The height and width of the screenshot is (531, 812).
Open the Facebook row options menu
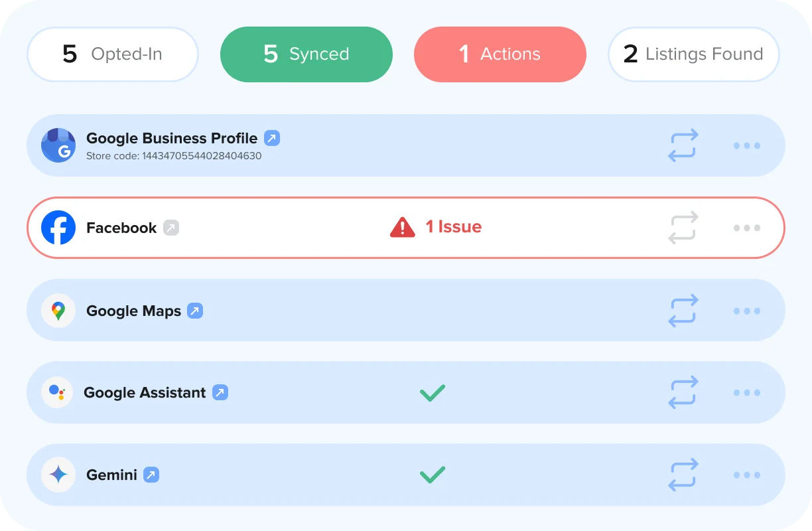pyautogui.click(x=747, y=227)
